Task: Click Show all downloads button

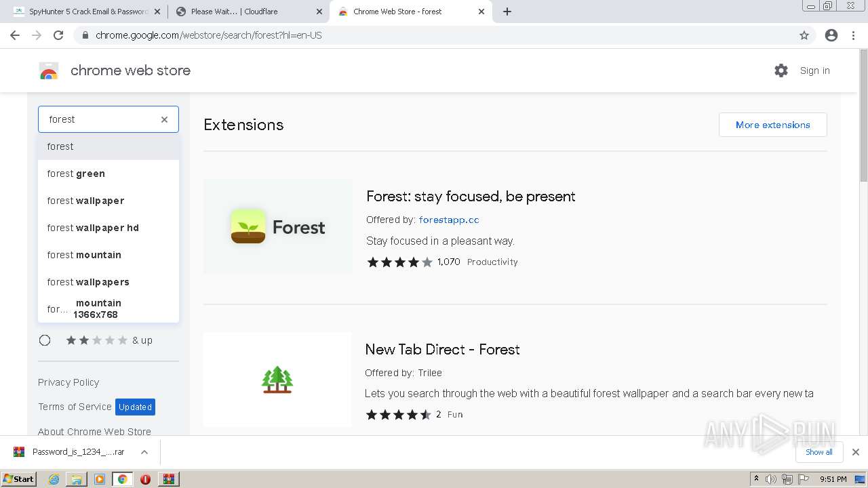Action: 819,452
